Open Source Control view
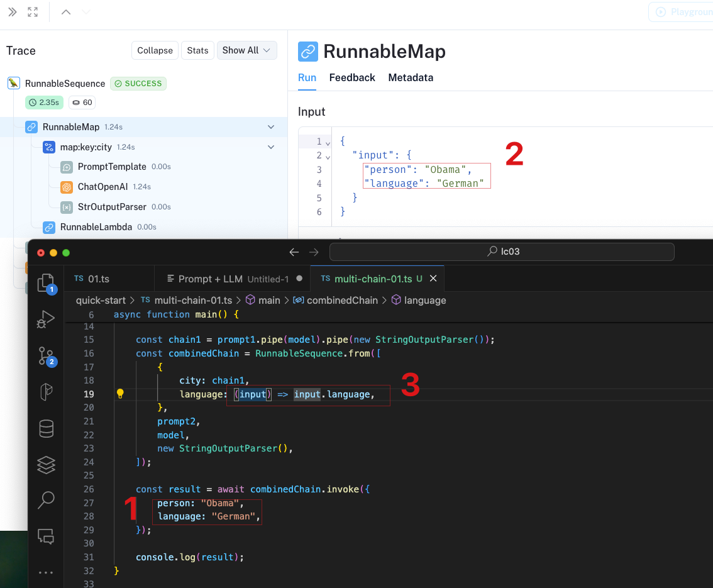Viewport: 713px width, 588px height. pyautogui.click(x=47, y=357)
